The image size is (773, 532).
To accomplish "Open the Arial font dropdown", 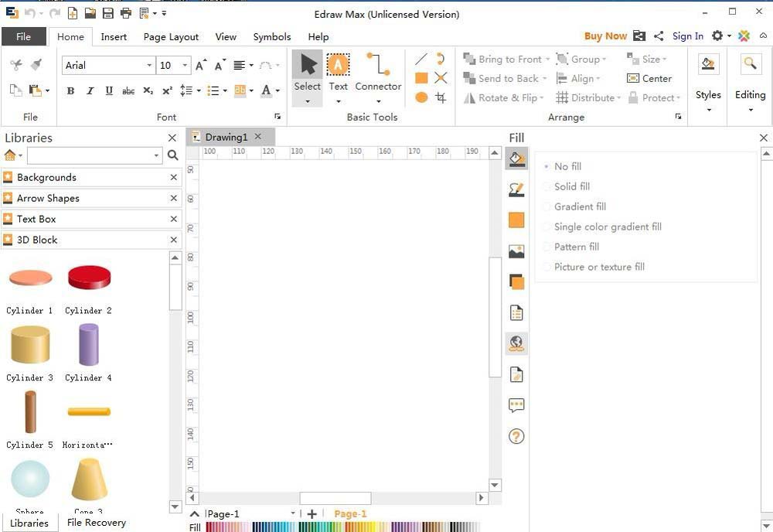I will (x=152, y=65).
